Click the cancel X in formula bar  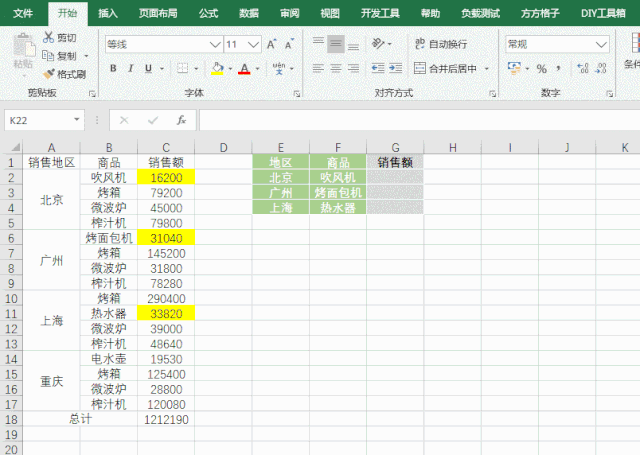pos(124,120)
